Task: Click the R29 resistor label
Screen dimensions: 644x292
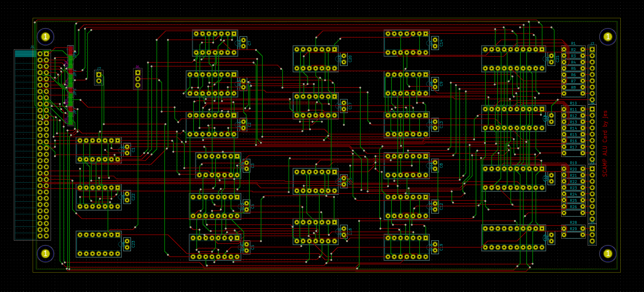Action: coord(573,229)
